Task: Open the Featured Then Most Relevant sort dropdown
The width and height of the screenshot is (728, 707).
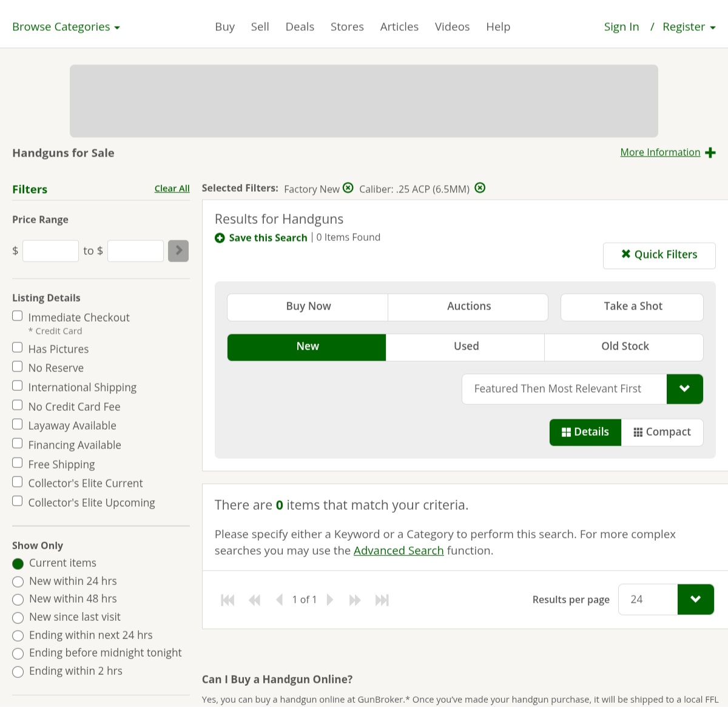Action: click(582, 389)
